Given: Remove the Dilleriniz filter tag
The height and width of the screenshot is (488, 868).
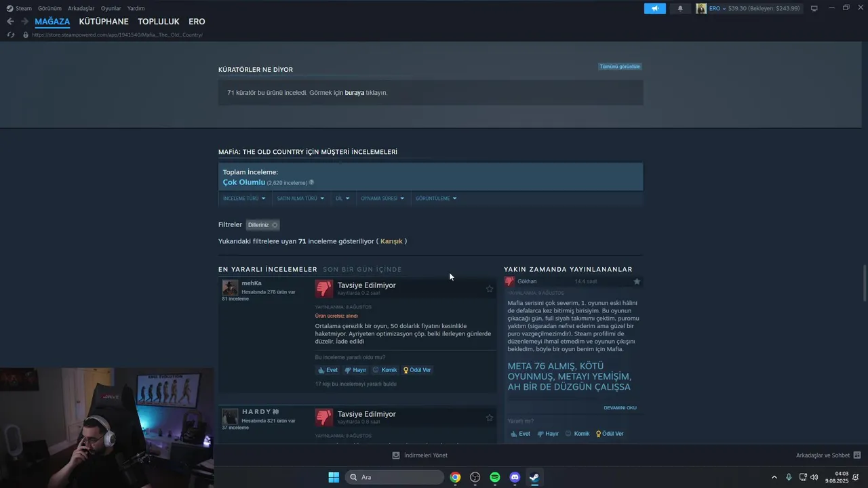Looking at the screenshot, I should coord(275,225).
